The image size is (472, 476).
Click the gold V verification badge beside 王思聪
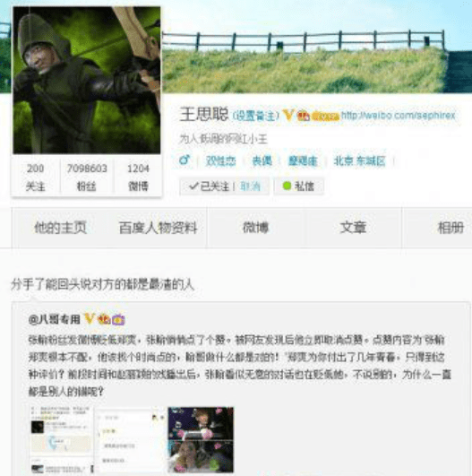287,115
